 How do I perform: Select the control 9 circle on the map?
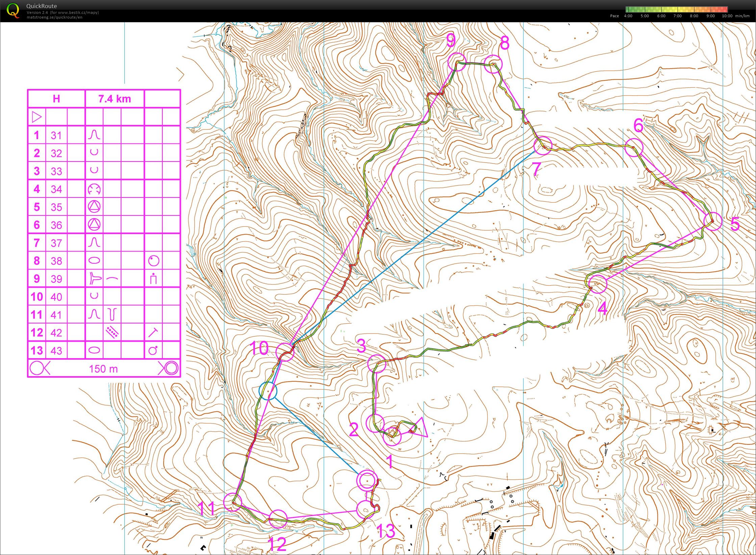pyautogui.click(x=457, y=62)
